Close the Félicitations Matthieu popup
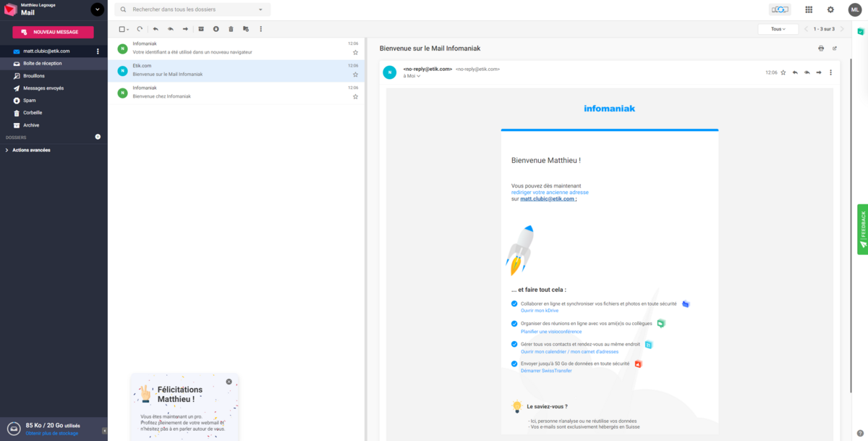 click(229, 382)
